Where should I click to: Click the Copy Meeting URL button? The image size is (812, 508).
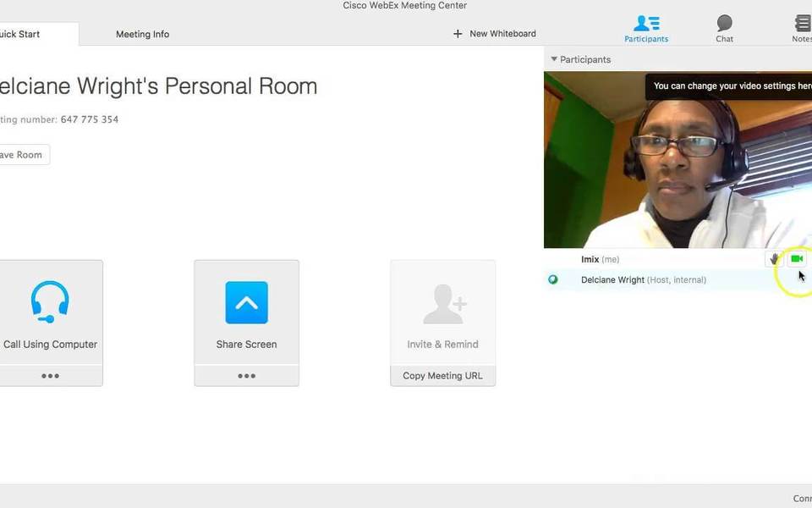pyautogui.click(x=442, y=376)
